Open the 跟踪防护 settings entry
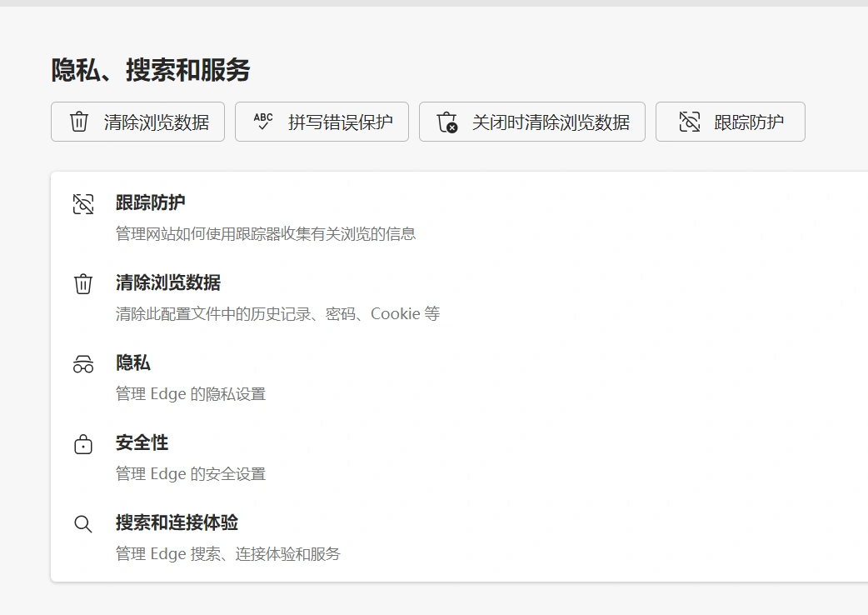This screenshot has height=615, width=868. coord(151,202)
